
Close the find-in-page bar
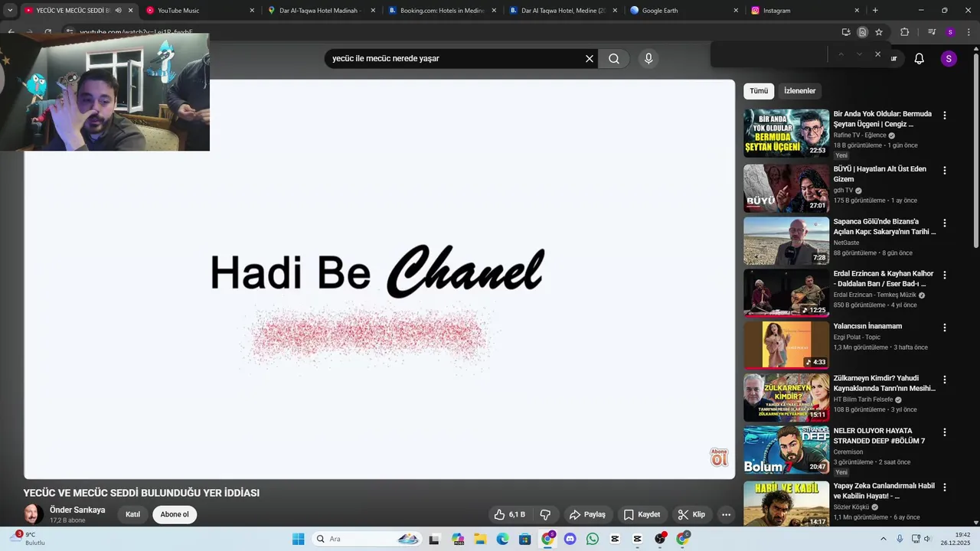pyautogui.click(x=877, y=54)
